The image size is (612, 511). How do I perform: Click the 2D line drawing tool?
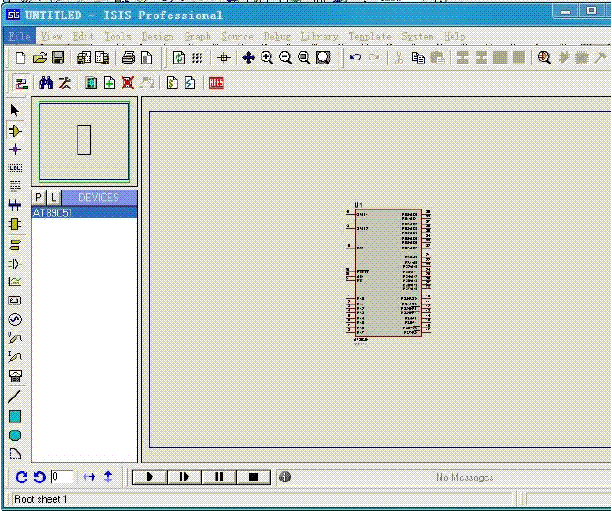click(x=15, y=396)
